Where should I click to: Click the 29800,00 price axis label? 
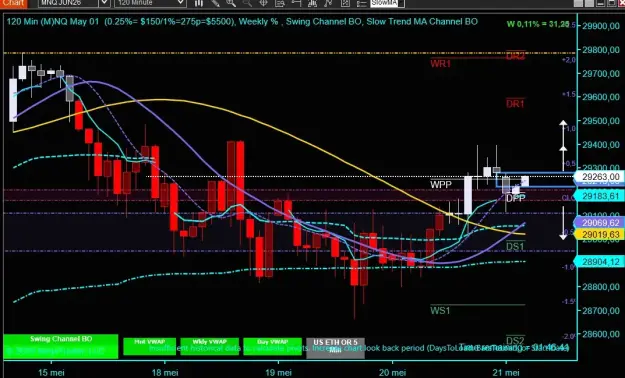coord(601,50)
